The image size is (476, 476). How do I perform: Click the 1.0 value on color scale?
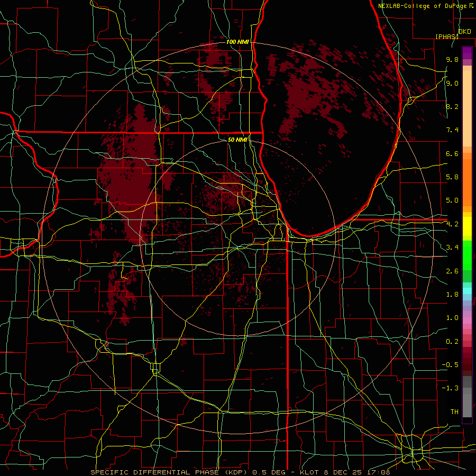(452, 318)
